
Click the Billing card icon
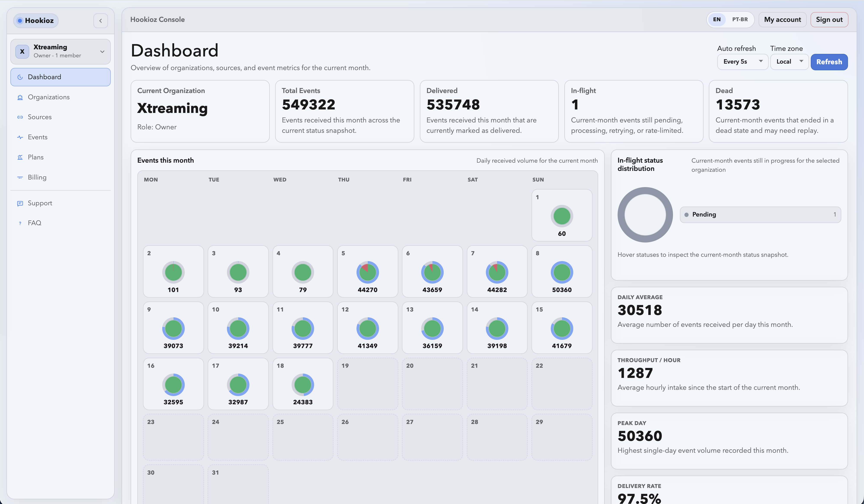20,178
